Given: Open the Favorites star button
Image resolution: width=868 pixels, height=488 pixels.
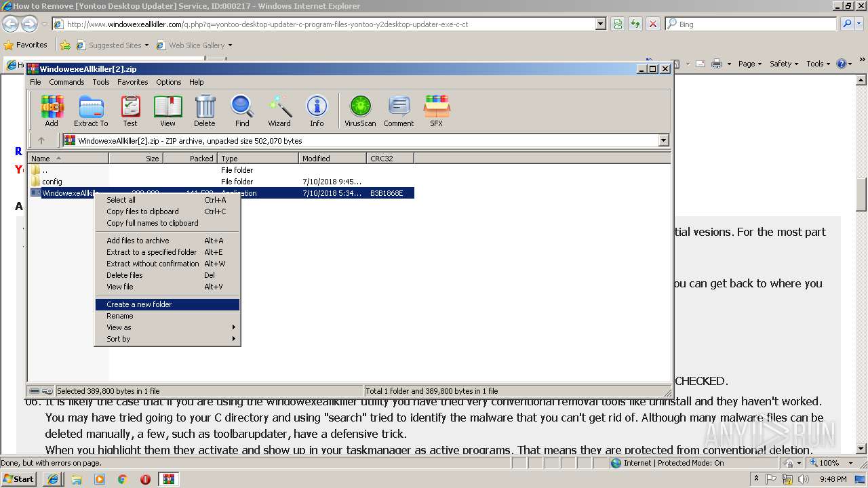Looking at the screenshot, I should (x=26, y=45).
